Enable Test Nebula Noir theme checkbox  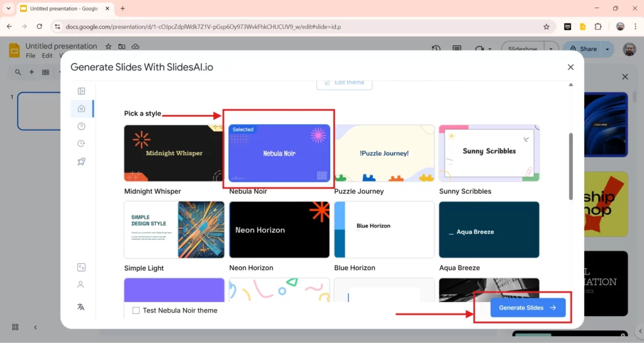[136, 310]
